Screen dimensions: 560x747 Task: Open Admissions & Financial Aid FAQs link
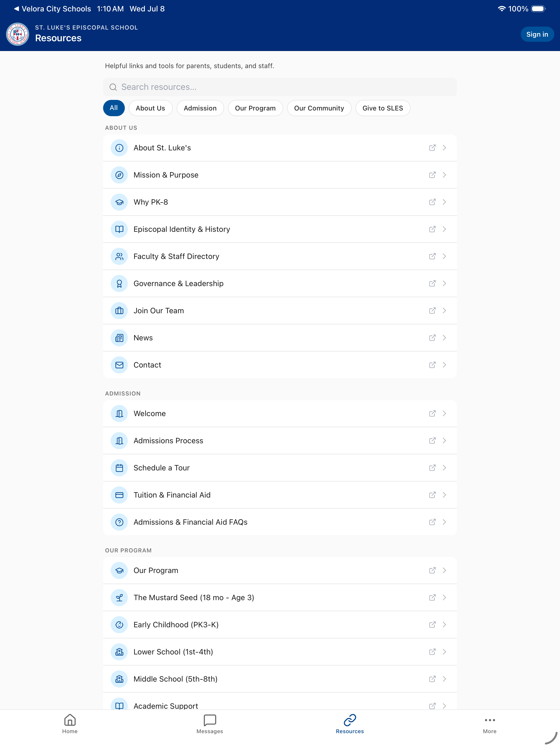(280, 522)
